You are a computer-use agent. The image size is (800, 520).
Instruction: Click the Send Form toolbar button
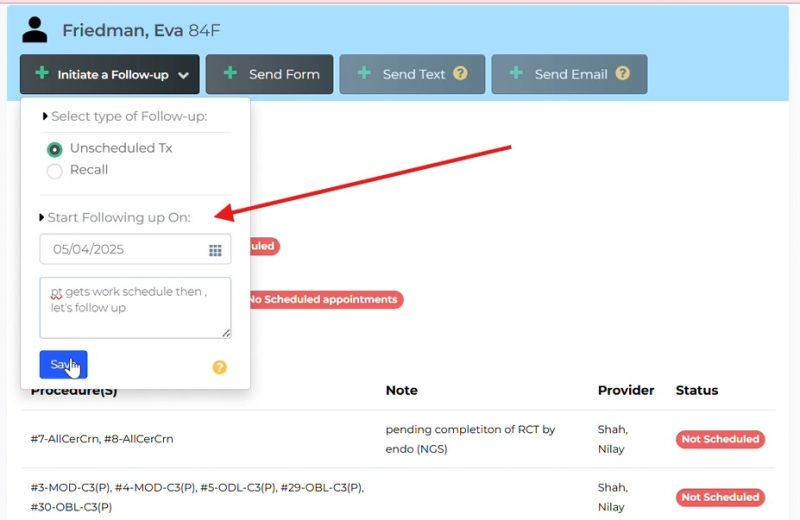pos(270,74)
